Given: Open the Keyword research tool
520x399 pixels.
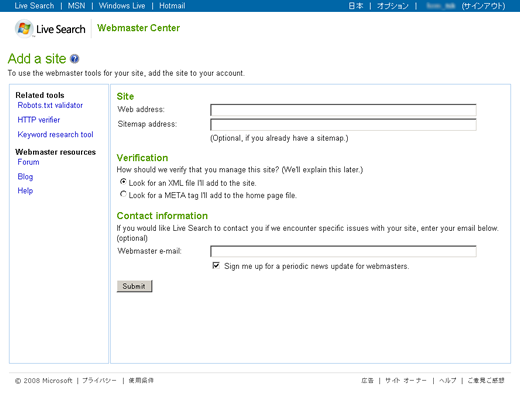Looking at the screenshot, I should (x=55, y=134).
